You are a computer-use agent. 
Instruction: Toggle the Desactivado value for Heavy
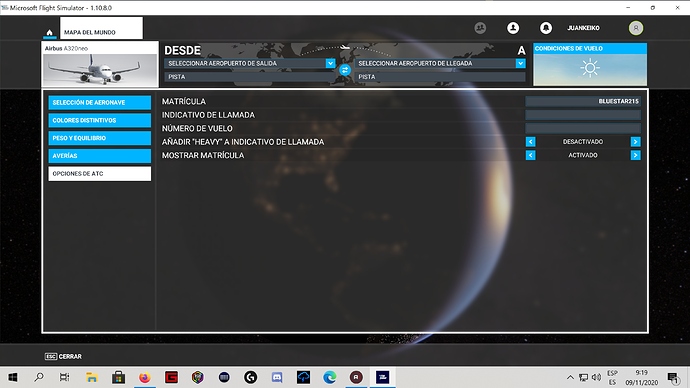(583, 142)
